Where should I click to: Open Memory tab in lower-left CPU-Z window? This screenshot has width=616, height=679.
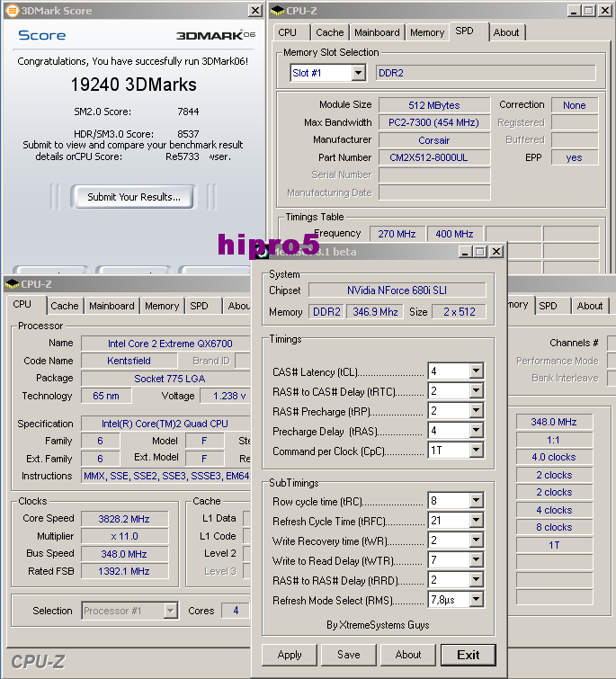pos(162,306)
